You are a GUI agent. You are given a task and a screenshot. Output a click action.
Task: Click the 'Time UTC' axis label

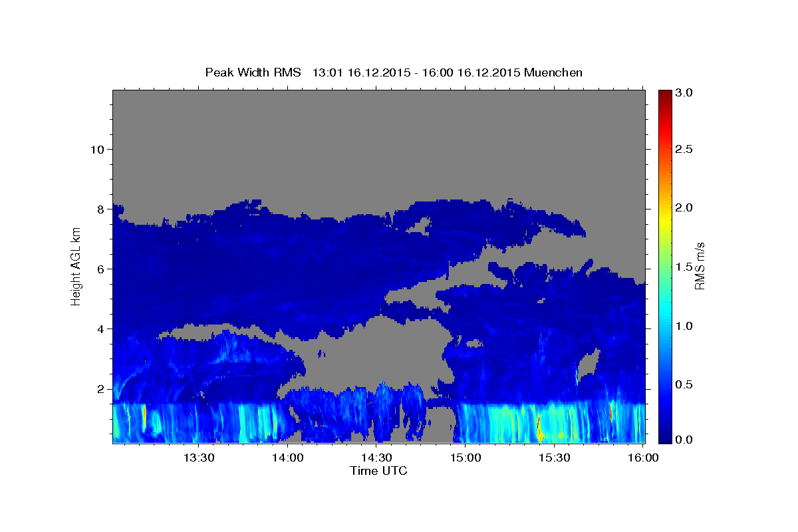pos(378,471)
